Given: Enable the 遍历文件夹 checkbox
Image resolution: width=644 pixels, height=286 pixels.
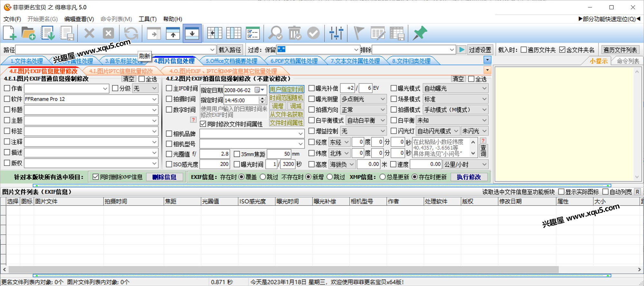Looking at the screenshot, I should 524,50.
